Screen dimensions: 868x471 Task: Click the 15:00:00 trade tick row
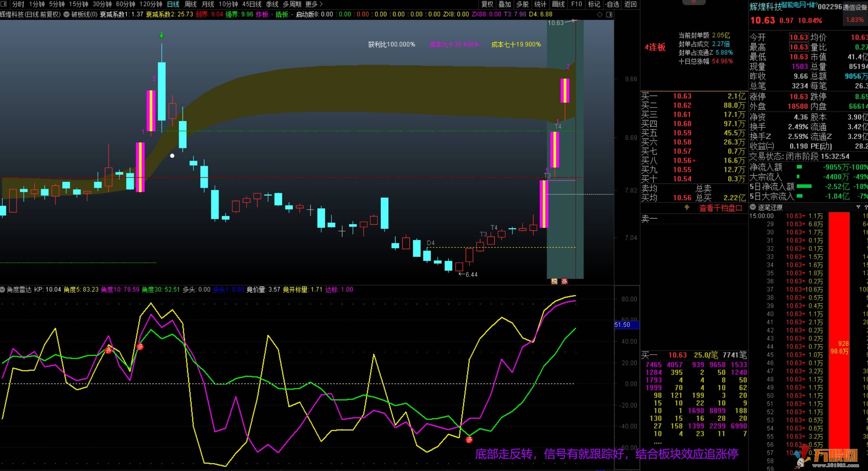coord(808,216)
